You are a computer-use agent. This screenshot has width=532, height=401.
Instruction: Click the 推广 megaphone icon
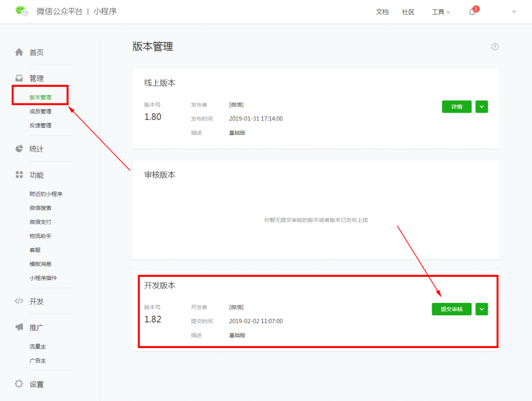pos(19,327)
